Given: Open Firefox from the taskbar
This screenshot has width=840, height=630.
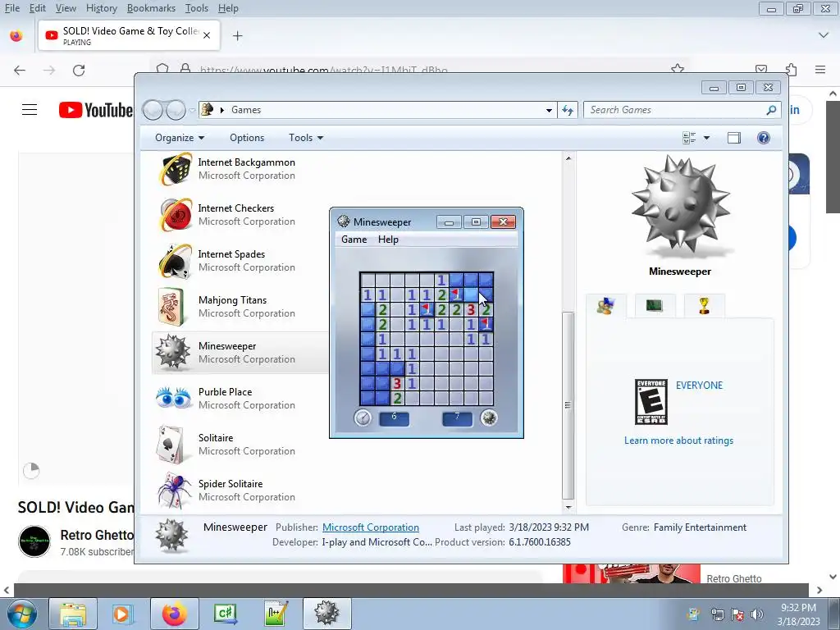Looking at the screenshot, I should coord(175,614).
